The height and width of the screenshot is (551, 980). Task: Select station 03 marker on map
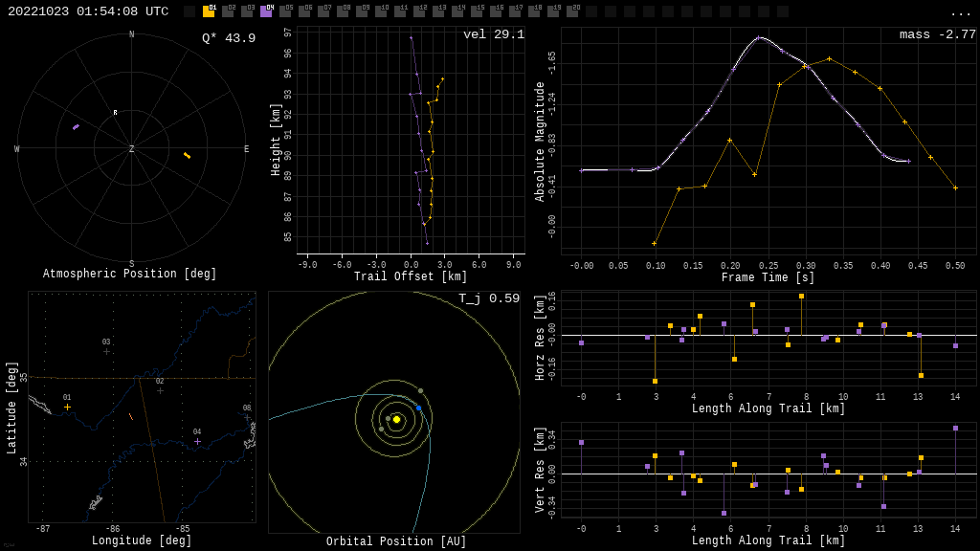106,351
